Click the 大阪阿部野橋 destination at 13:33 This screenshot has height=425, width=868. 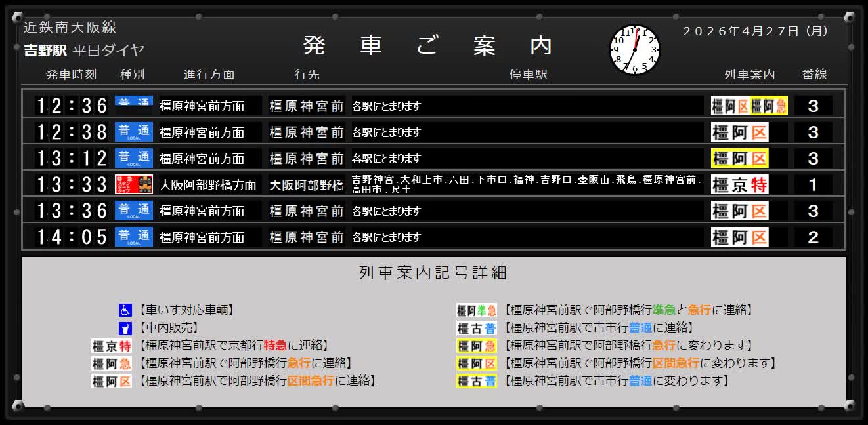[x=306, y=185]
